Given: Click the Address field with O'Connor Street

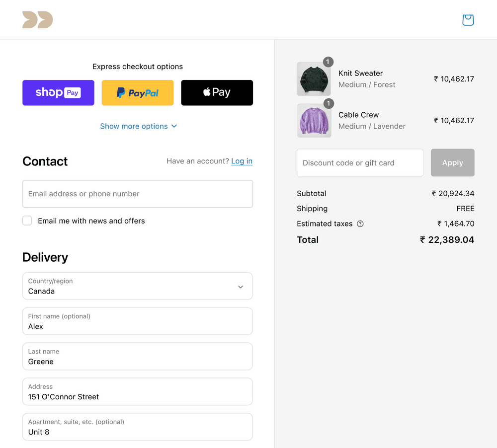Looking at the screenshot, I should 138,392.
